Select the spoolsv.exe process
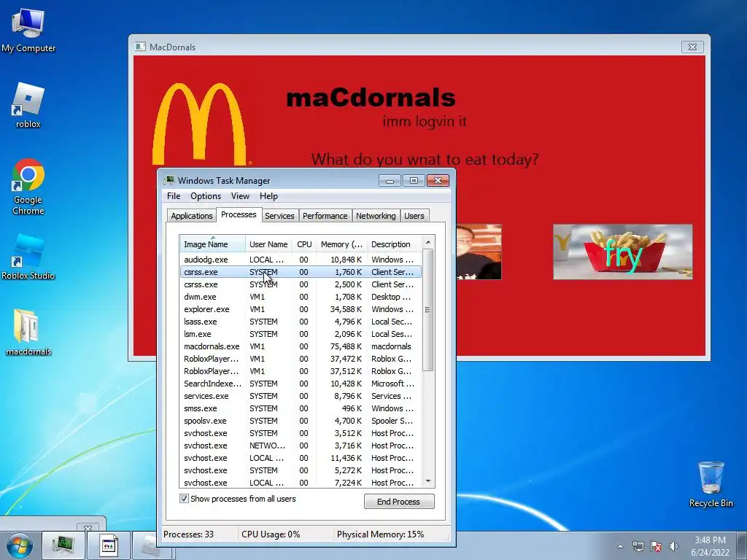 300,421
